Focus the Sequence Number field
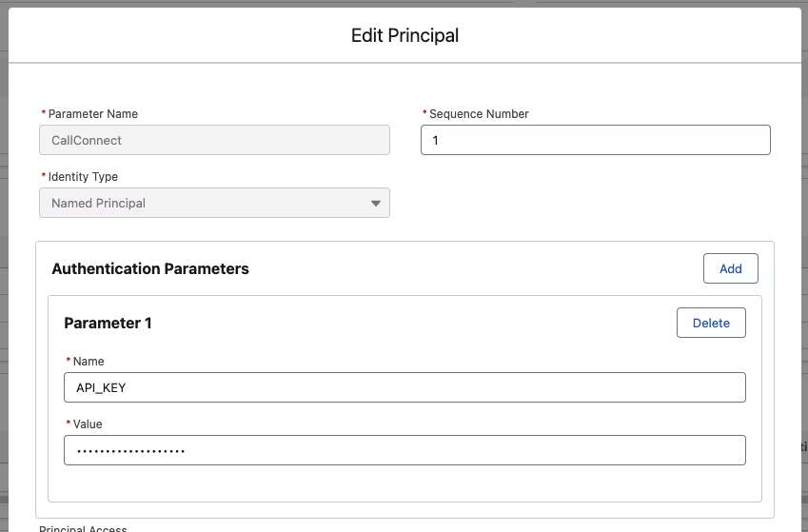This screenshot has width=808, height=532. (595, 140)
